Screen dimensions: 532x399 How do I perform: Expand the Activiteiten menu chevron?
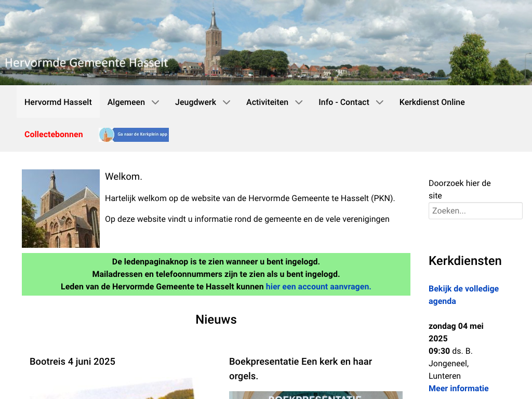click(299, 102)
